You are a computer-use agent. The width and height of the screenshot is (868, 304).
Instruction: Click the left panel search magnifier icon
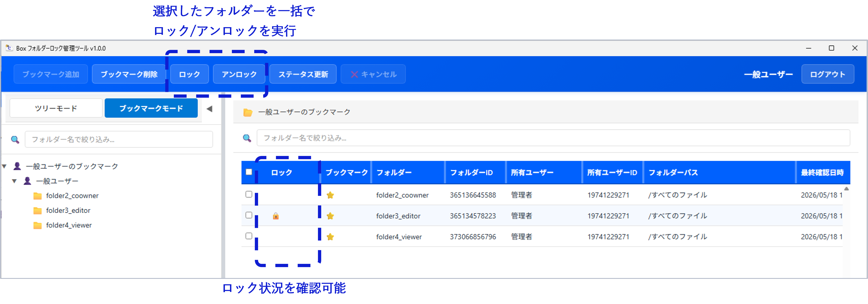coord(15,139)
